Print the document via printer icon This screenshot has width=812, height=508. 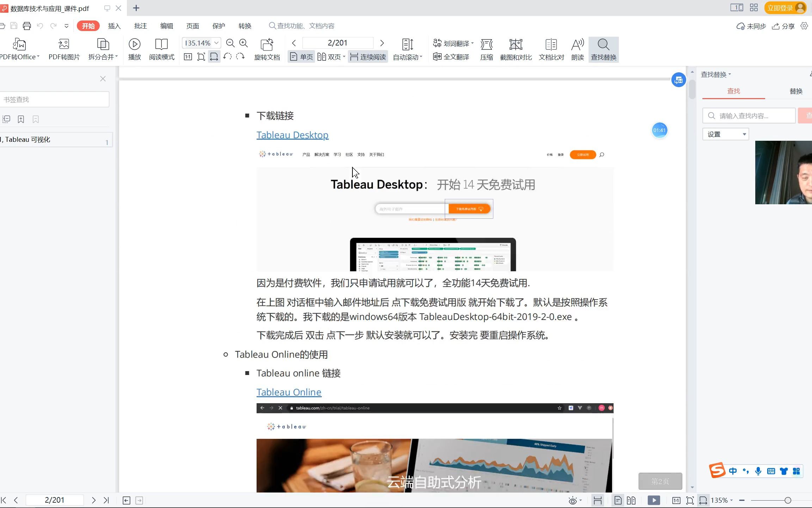(27, 26)
